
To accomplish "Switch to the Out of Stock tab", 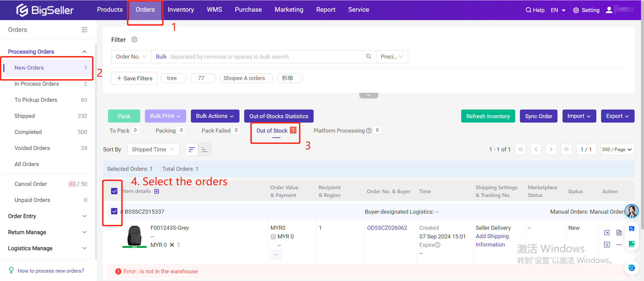I will coord(272,131).
